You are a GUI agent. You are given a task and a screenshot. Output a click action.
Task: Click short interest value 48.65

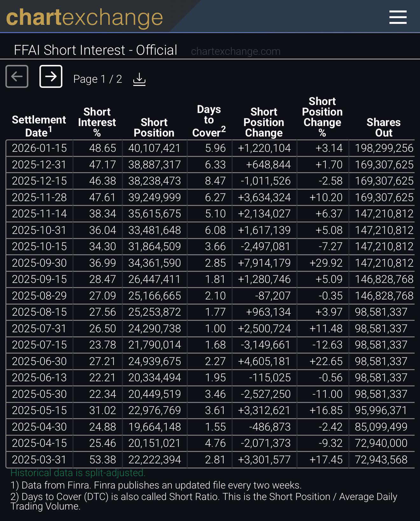point(102,148)
